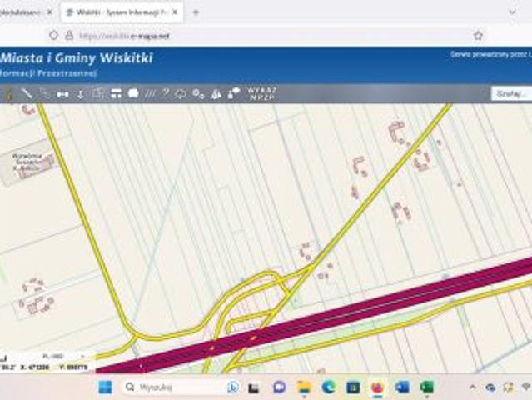The image size is (532, 400).
Task: Click the triple slash hatch icon
Action: 150,93
